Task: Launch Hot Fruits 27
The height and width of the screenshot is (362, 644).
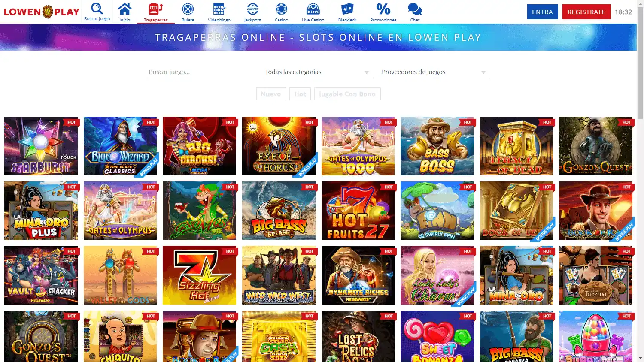Action: (358, 211)
